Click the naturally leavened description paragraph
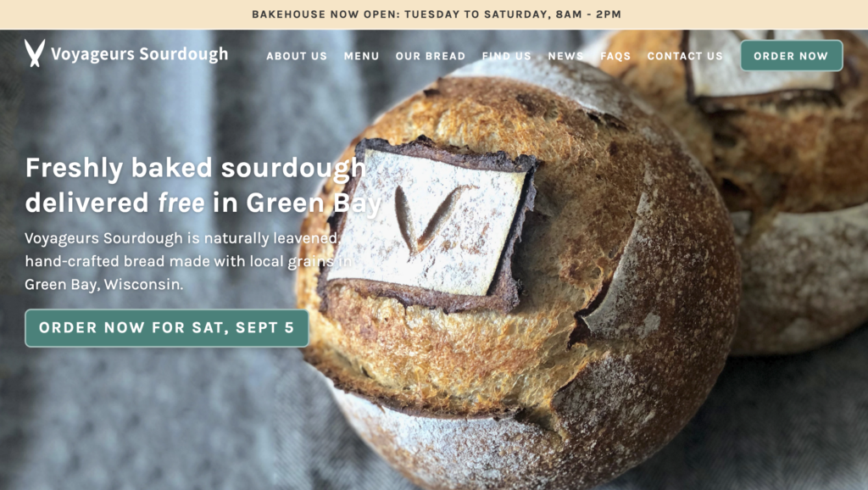 tap(188, 261)
